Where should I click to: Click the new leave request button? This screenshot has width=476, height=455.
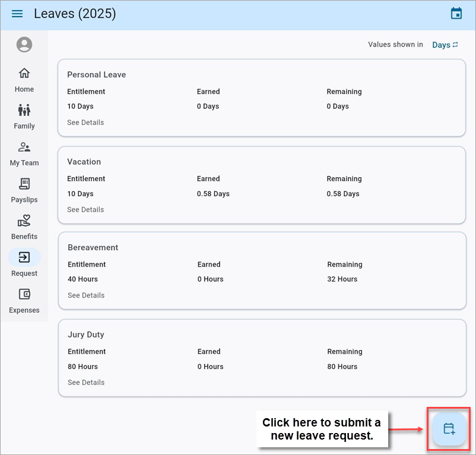tap(449, 428)
